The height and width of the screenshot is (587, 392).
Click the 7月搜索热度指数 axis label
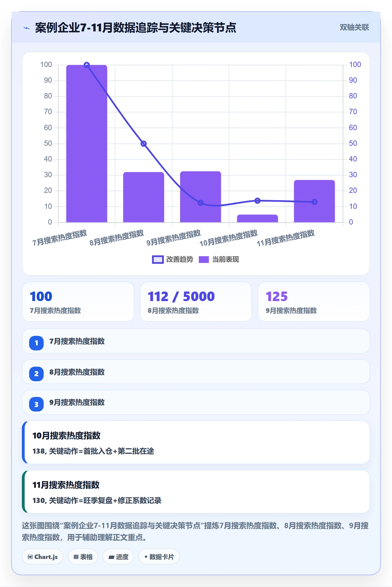tap(60, 238)
